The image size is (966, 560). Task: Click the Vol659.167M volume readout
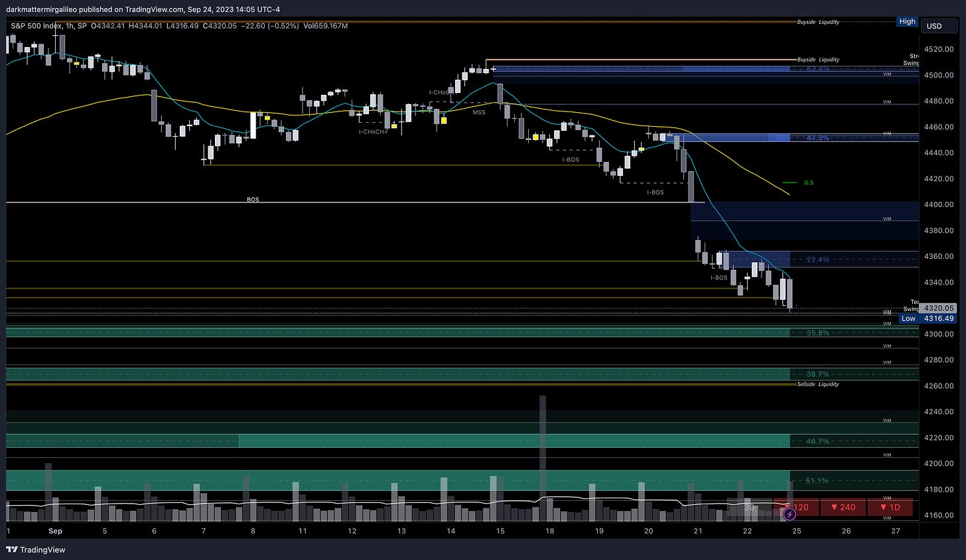pyautogui.click(x=325, y=26)
